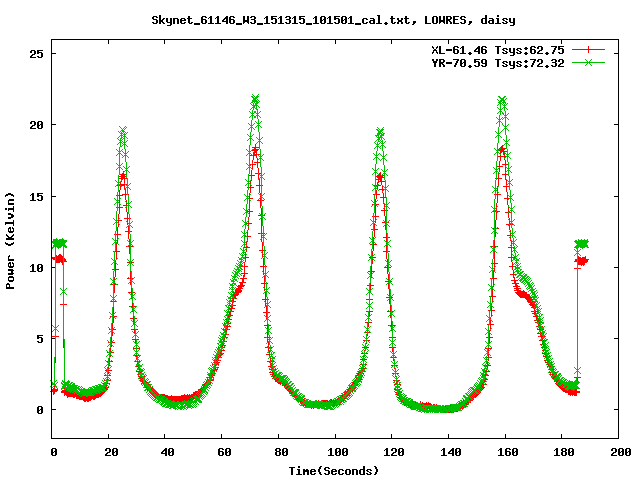Image resolution: width=640 pixels, height=480 pixels.
Task: Click the 200 tick label on the x-axis
Action: 618,452
